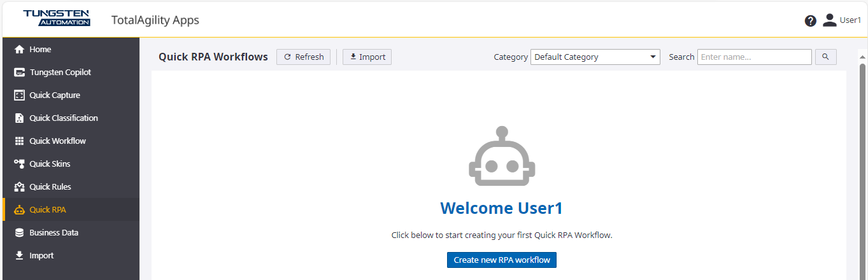Open the Import sidebar entry

coord(71,256)
